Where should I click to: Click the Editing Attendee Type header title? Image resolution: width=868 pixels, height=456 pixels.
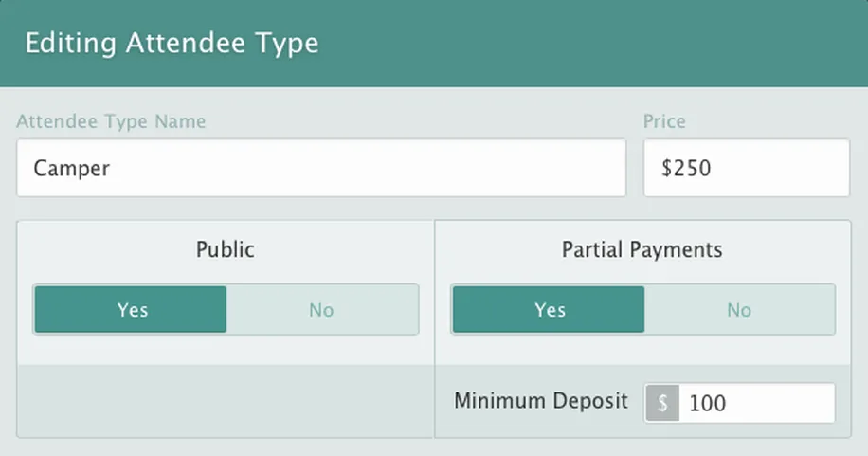[x=172, y=44]
